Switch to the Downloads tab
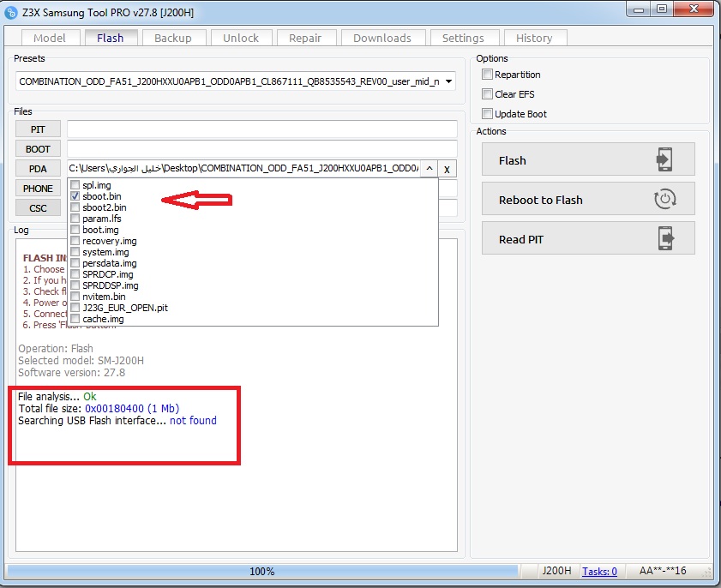The image size is (721, 588). tap(382, 39)
